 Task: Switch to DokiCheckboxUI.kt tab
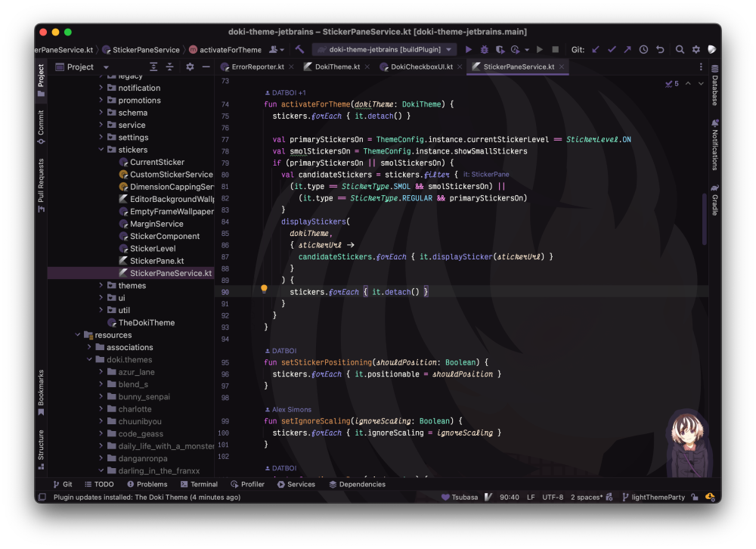(421, 67)
